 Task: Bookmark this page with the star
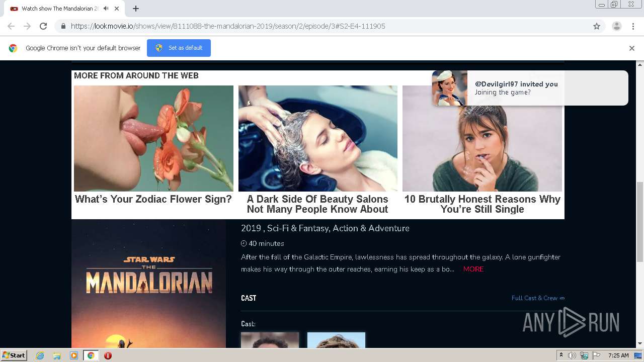[x=597, y=26]
